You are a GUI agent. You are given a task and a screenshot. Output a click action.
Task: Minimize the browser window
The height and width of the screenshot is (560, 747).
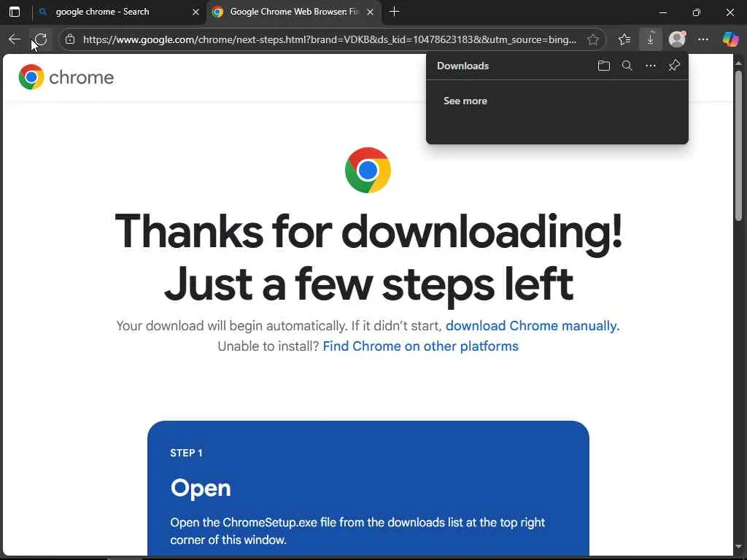[x=662, y=12]
